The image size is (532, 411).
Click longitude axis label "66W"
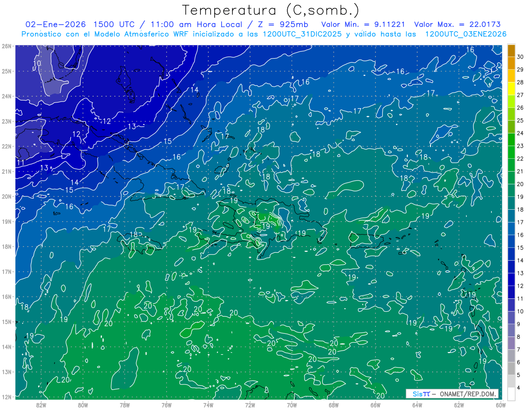pos(376,405)
